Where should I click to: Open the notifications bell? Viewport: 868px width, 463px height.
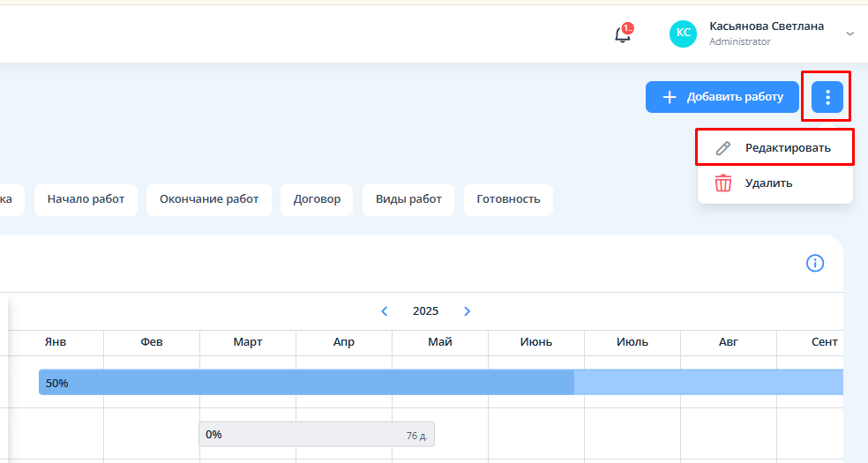(x=623, y=34)
